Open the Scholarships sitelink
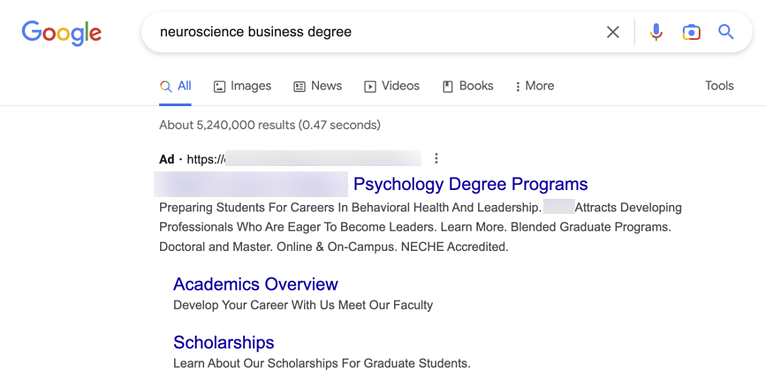The image size is (766, 388). (224, 343)
